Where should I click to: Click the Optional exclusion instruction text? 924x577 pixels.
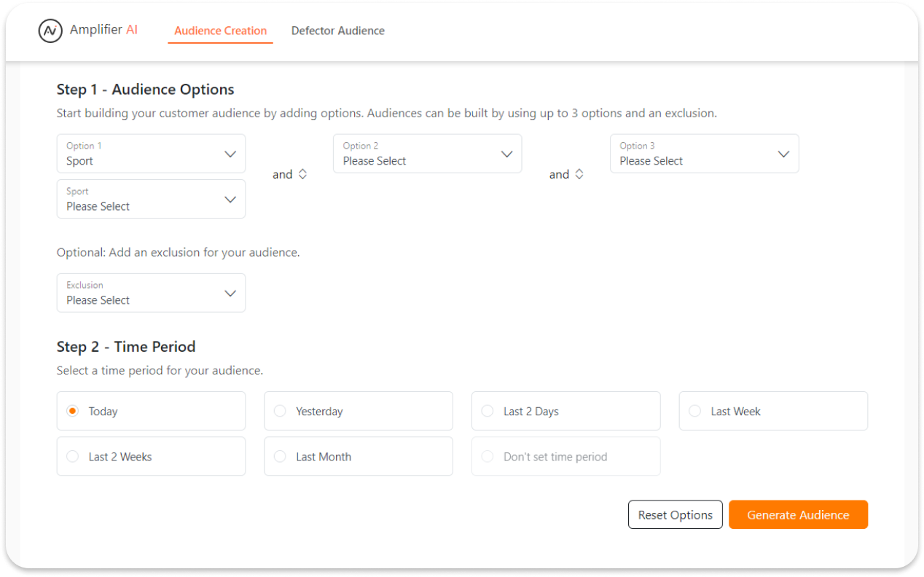point(179,253)
